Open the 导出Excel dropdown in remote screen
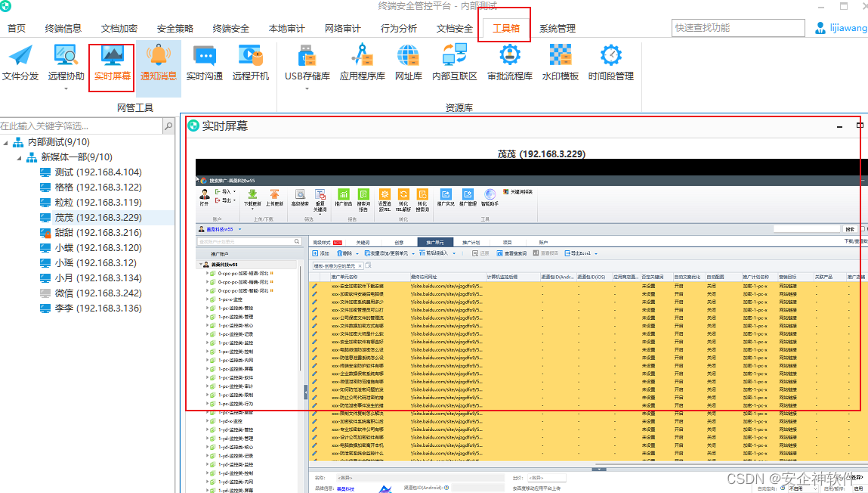This screenshot has width=868, height=493. click(596, 253)
